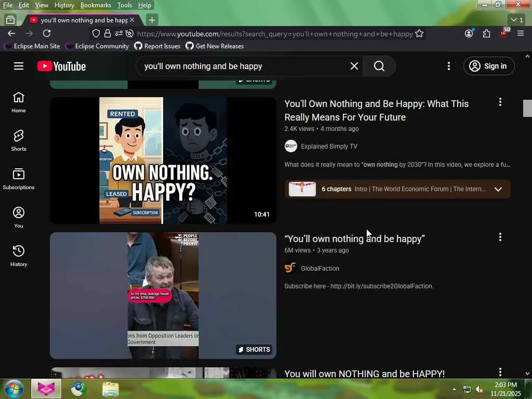Screen dimensions: 532x399
Task: Open the File menu
Action: [7, 5]
